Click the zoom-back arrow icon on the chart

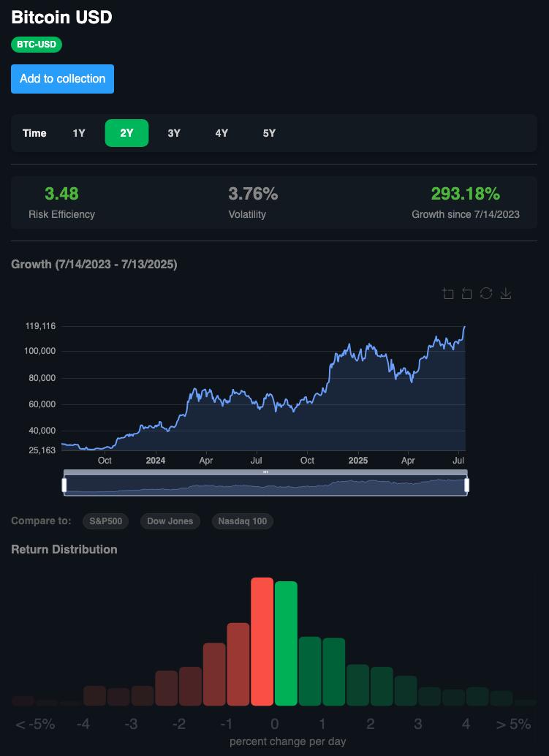click(466, 293)
